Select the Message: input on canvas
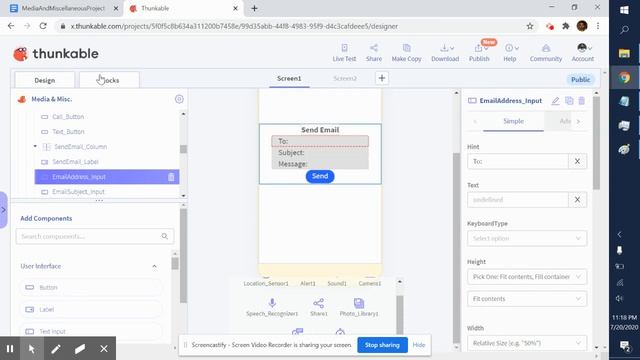640x360 pixels. [320, 164]
